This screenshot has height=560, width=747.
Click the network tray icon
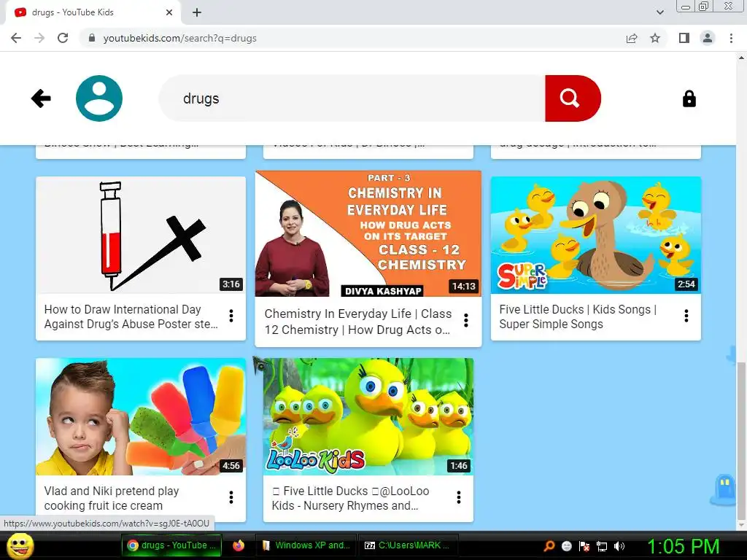pyautogui.click(x=602, y=546)
